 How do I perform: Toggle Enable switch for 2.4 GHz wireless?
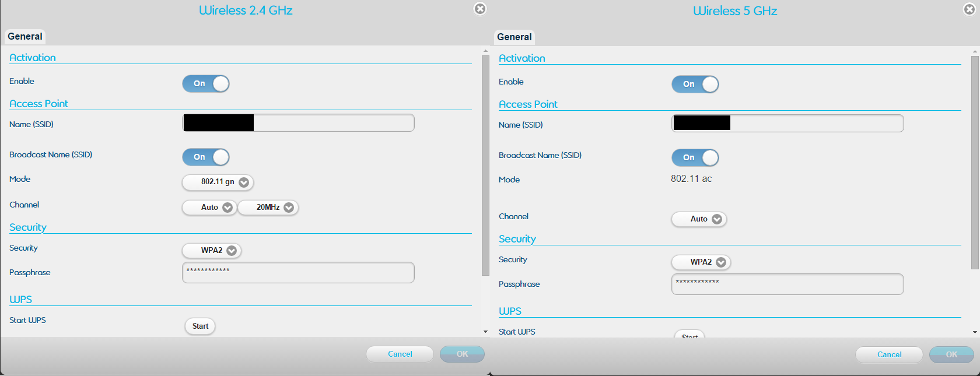(206, 83)
